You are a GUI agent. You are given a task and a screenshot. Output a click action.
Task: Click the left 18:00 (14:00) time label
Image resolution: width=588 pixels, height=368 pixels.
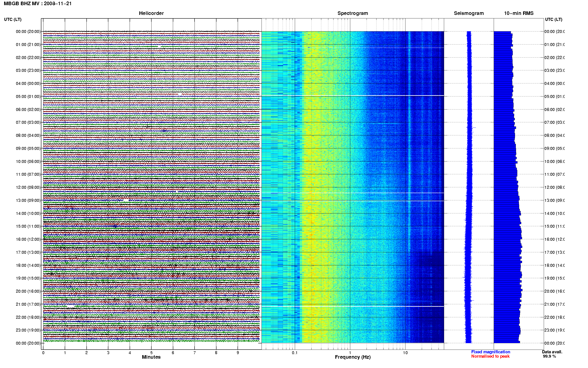point(28,265)
